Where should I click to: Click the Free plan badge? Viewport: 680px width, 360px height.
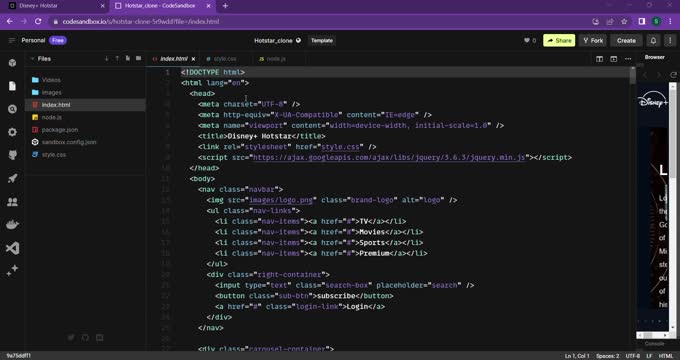click(x=58, y=40)
